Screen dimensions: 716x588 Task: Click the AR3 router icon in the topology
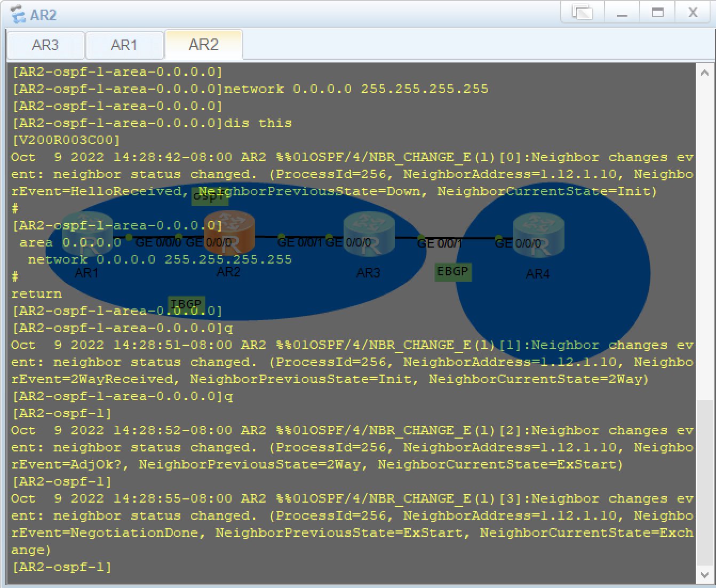pos(369,234)
